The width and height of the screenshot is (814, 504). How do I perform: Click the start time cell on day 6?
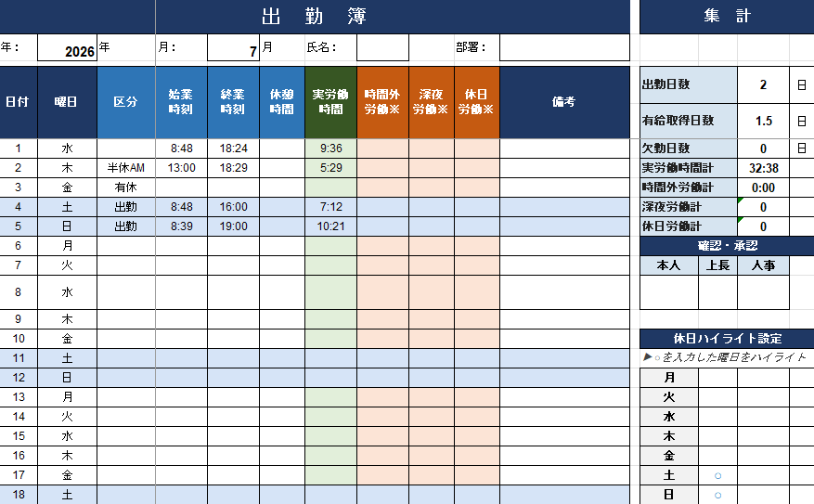181,246
